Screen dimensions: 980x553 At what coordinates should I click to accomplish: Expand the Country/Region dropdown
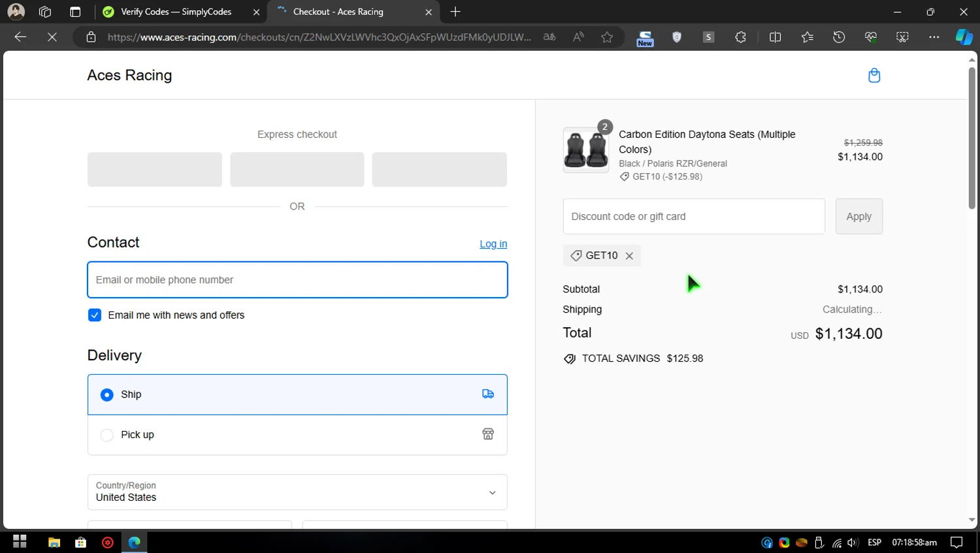(297, 492)
